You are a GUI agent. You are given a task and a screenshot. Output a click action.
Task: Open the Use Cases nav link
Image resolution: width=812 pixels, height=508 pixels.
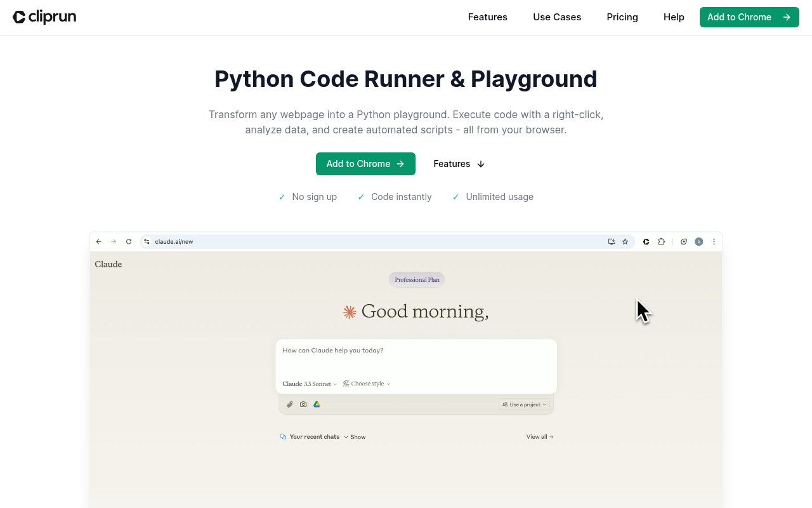coord(557,17)
